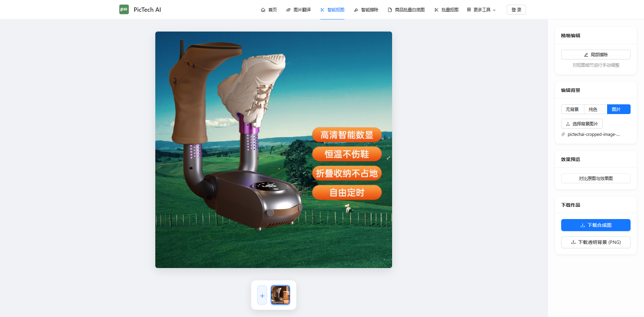Add a new image with plus button
644x317 pixels.
(x=262, y=296)
